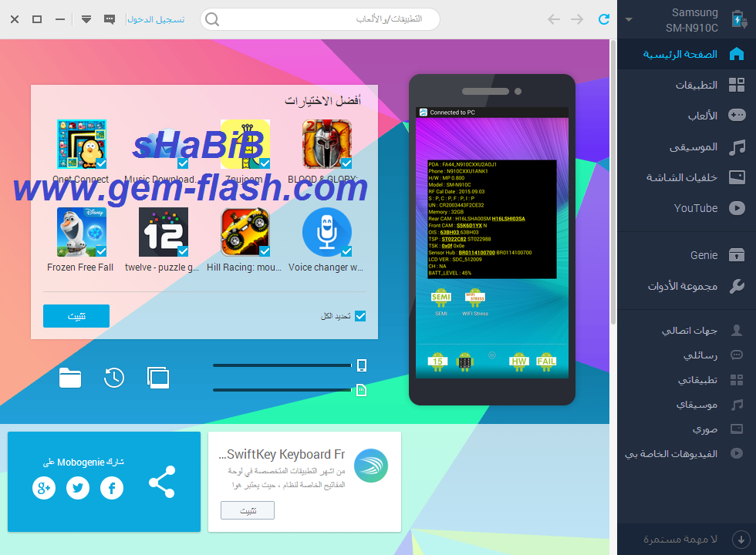Click the Hill Racing app thumbnail
Screen dimensions: 756x555
tap(245, 232)
